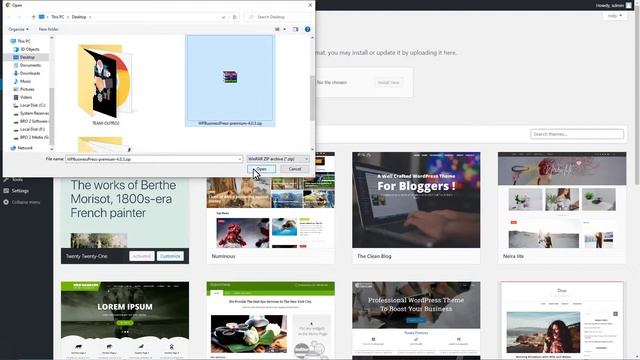Click Howdy admin account menu
640x360 pixels.
[x=613, y=5]
